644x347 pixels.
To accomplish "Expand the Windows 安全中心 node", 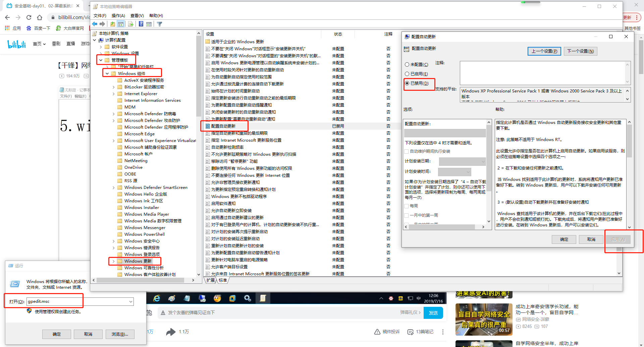I will click(113, 241).
